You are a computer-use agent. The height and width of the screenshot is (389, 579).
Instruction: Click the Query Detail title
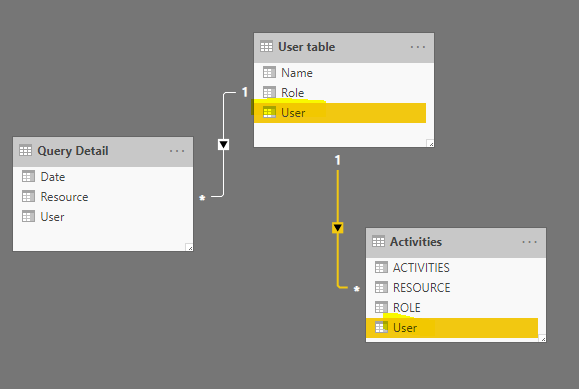click(73, 151)
